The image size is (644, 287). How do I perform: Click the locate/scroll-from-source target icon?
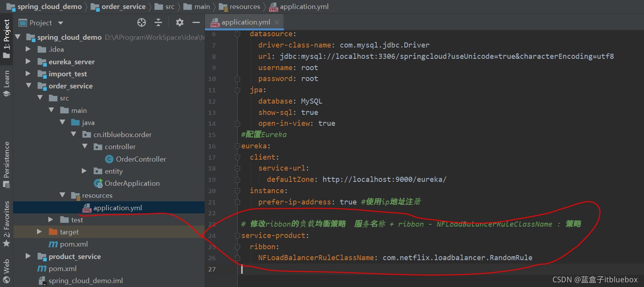pos(142,23)
